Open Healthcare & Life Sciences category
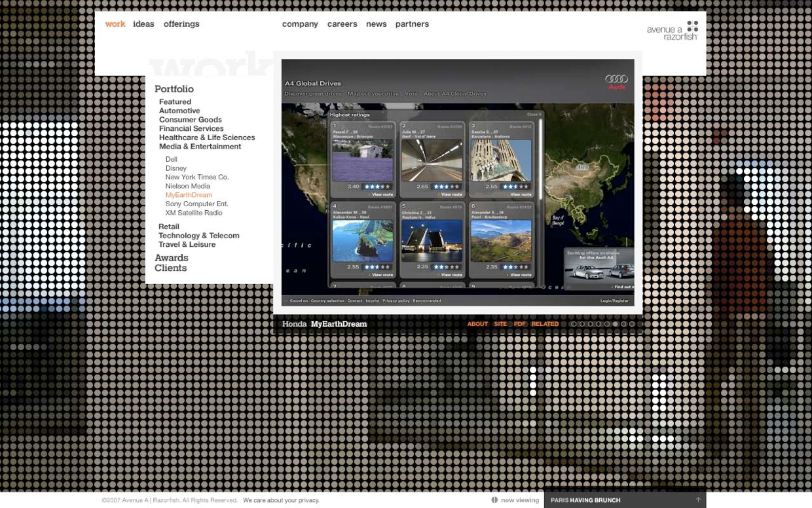The image size is (812, 508). 207,137
